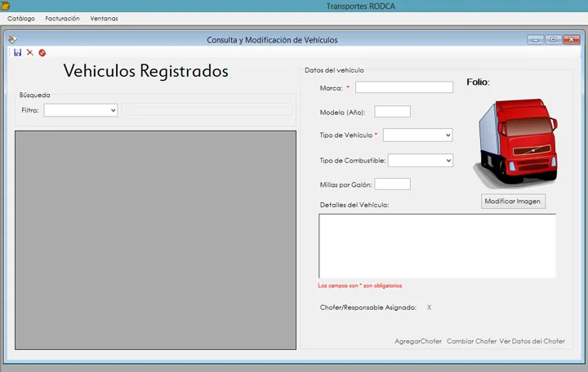Click Ver Datos del Chofer link
The height and width of the screenshot is (372, 588).
coord(532,341)
